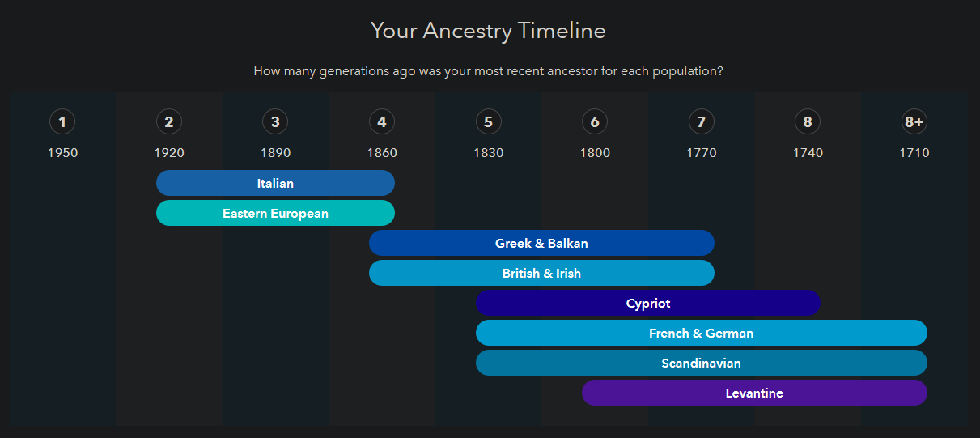Open the Italian ancestry bar
This screenshot has height=438, width=980.
pyautogui.click(x=275, y=183)
